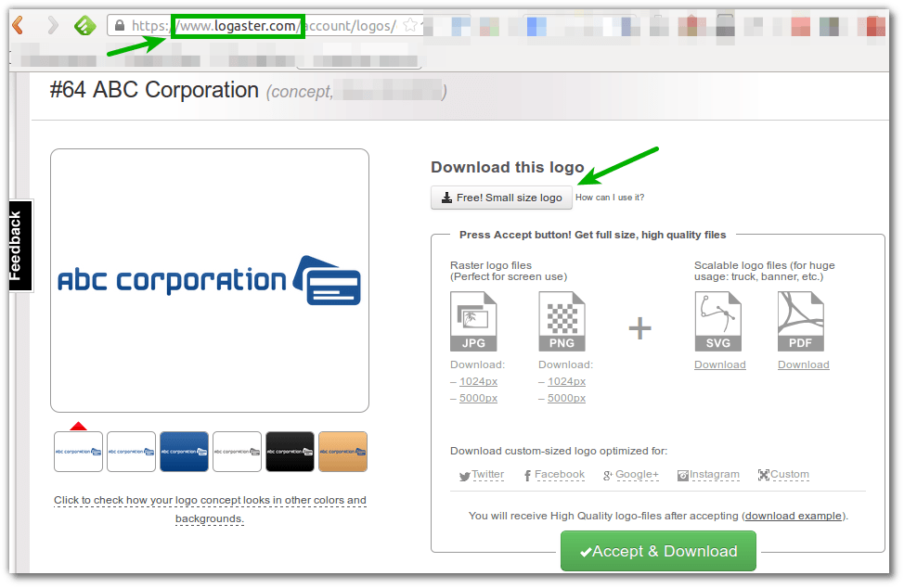904x588 pixels.
Task: Click the 'Download this logo' heading
Action: pos(508,167)
